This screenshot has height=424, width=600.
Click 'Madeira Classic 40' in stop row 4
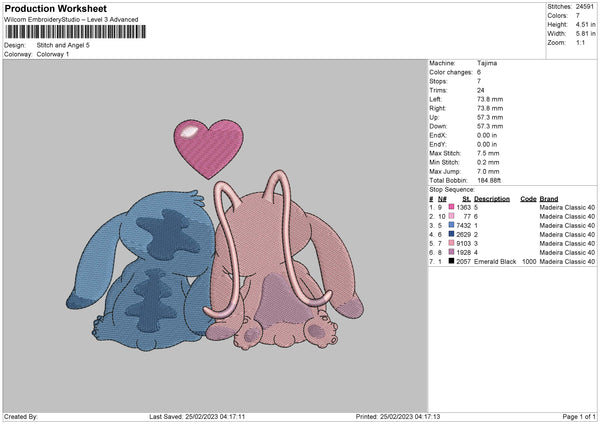[567, 234]
